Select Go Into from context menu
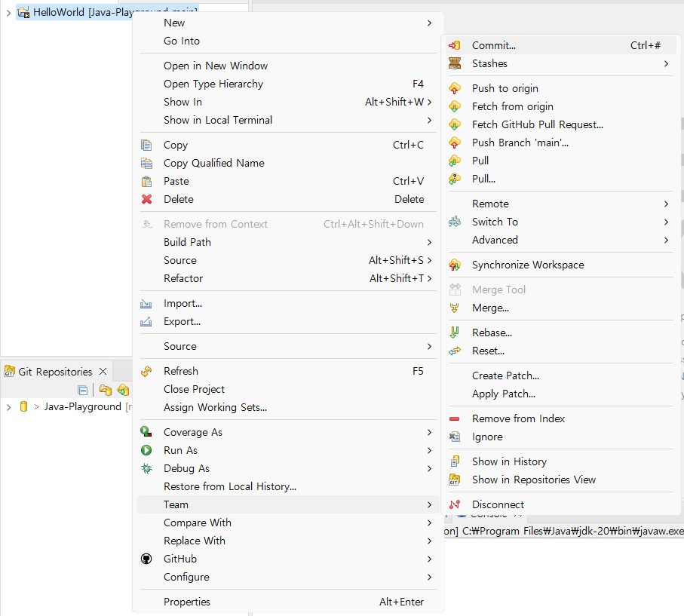 tap(288, 41)
